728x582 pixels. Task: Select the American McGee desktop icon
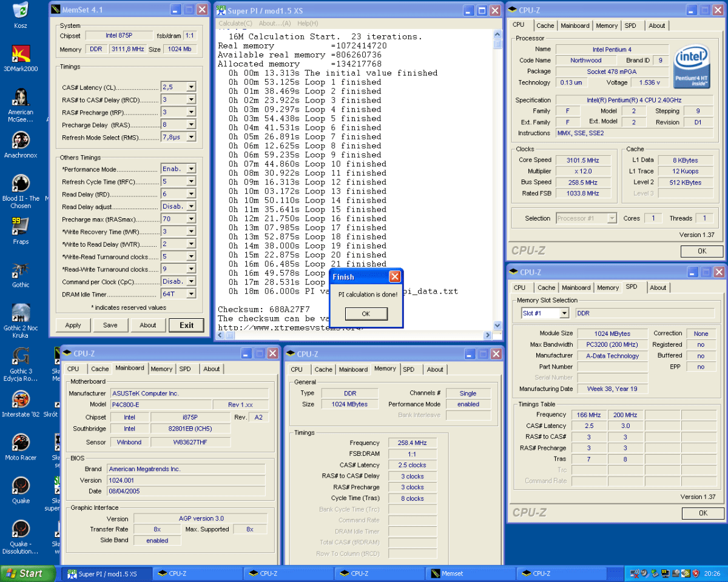[x=21, y=105]
